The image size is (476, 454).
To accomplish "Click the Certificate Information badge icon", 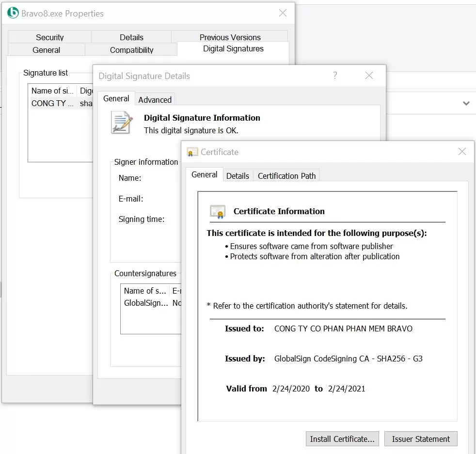I will 218,212.
